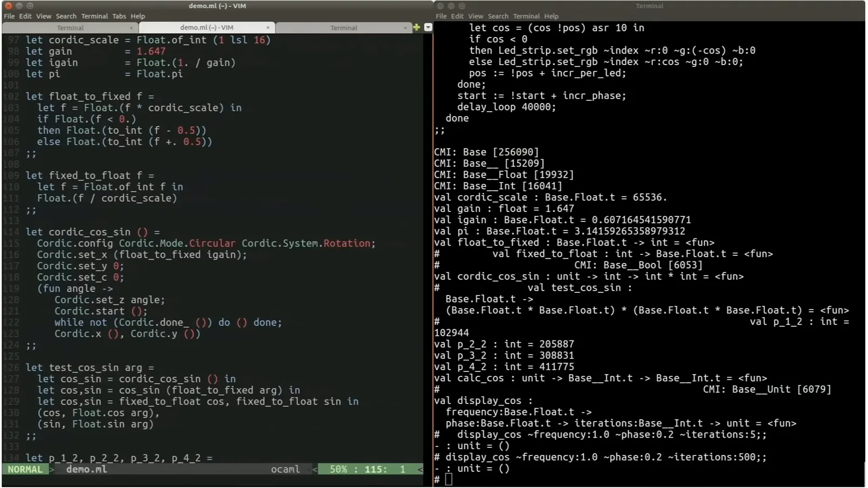Minimize the demo.ml VIM window
This screenshot has width=868, height=488.
click(x=19, y=5)
